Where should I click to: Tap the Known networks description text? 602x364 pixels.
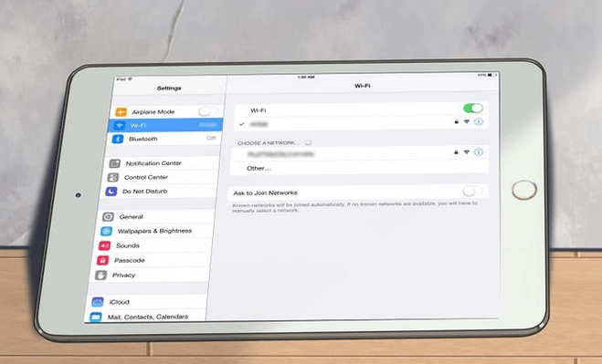(354, 207)
